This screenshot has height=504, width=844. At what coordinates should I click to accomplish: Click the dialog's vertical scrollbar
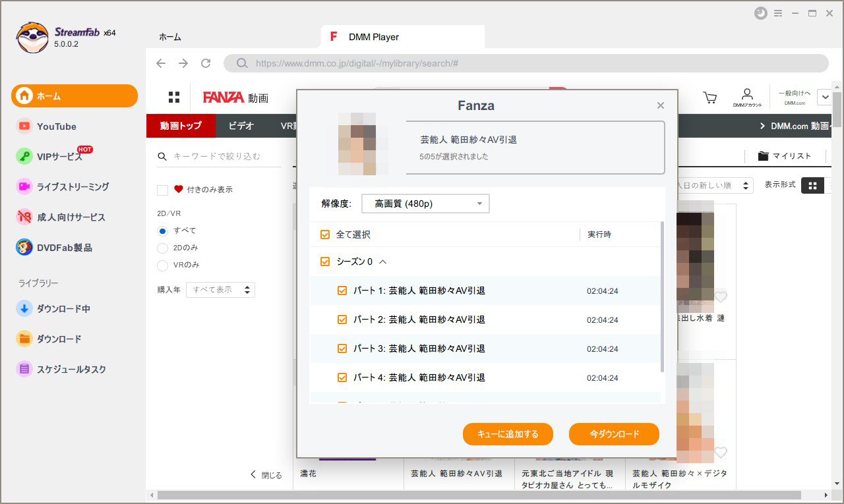pyautogui.click(x=662, y=296)
